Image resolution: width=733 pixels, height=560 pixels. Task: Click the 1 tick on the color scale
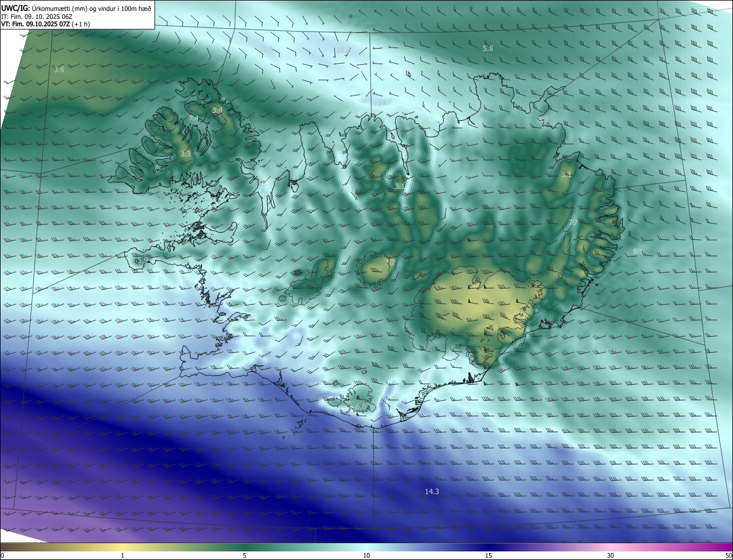pos(123,555)
